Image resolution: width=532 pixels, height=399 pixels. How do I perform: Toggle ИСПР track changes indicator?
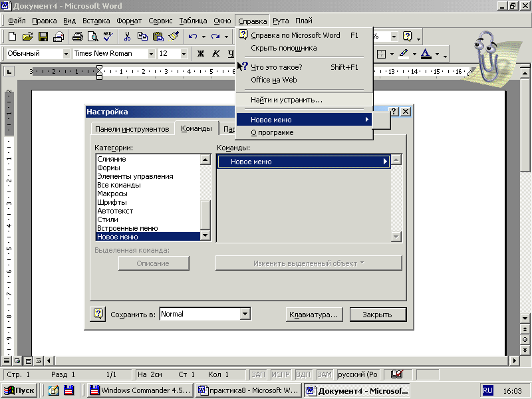click(x=280, y=374)
